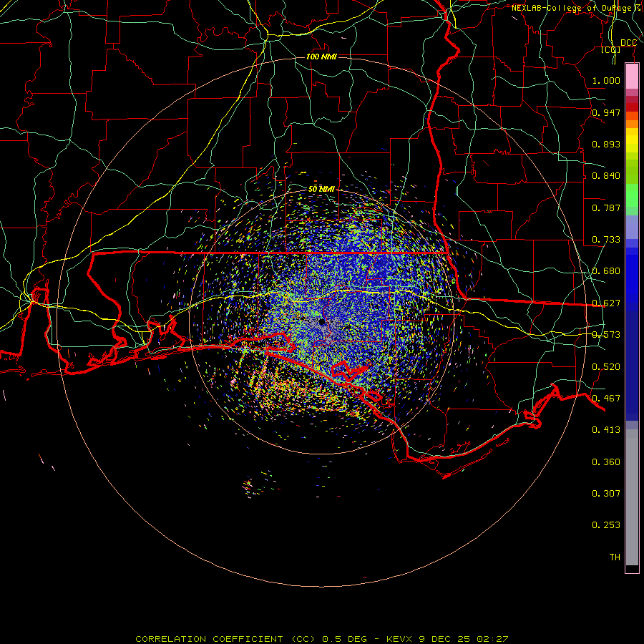Pick the red swatch in the color scale
The height and width of the screenshot is (644, 644).
point(632,107)
